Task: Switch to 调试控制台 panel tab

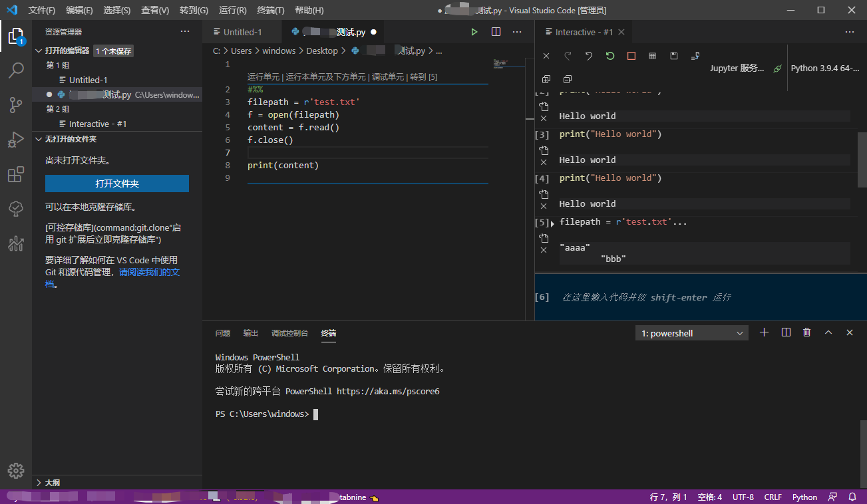Action: 289,333
